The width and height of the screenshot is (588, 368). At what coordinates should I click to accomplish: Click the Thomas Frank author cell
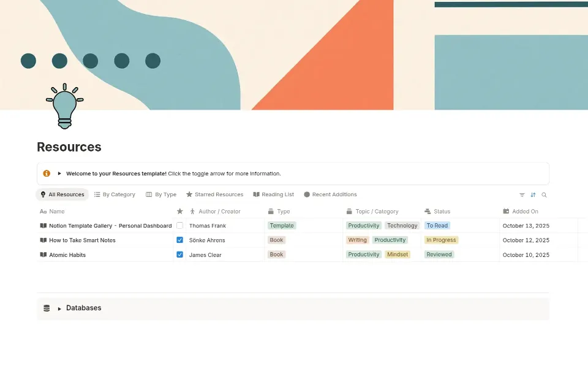click(x=208, y=226)
